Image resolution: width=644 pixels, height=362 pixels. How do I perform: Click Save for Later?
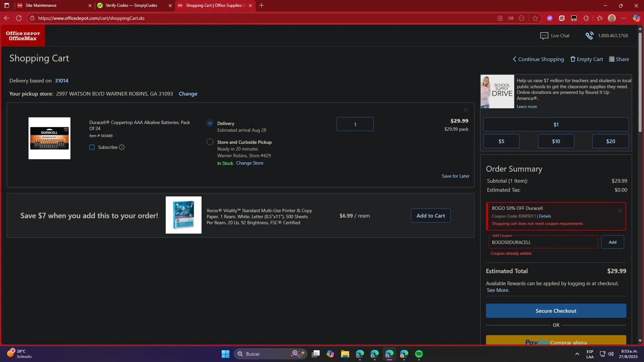pos(456,176)
